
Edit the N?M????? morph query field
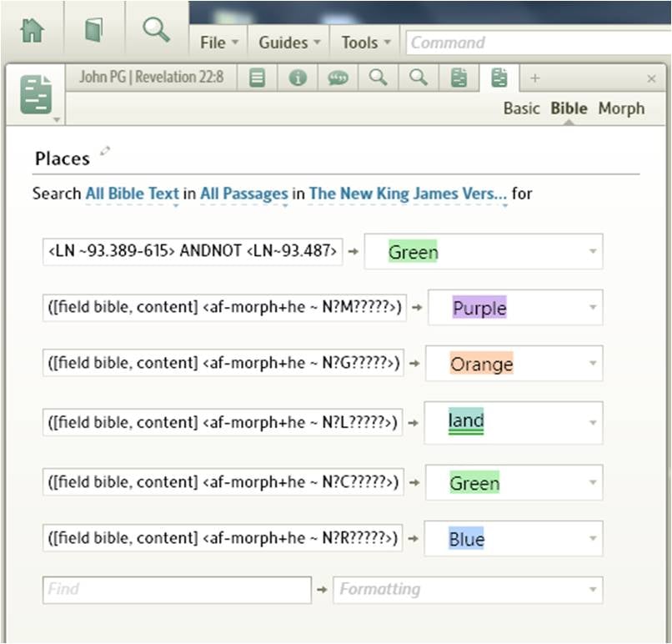(224, 308)
